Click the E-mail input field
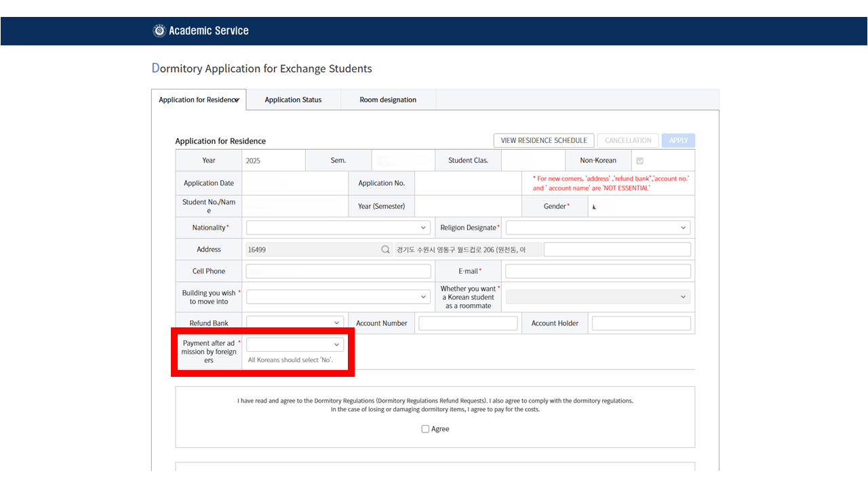Viewport: 868px width, 488px height. [x=597, y=271]
